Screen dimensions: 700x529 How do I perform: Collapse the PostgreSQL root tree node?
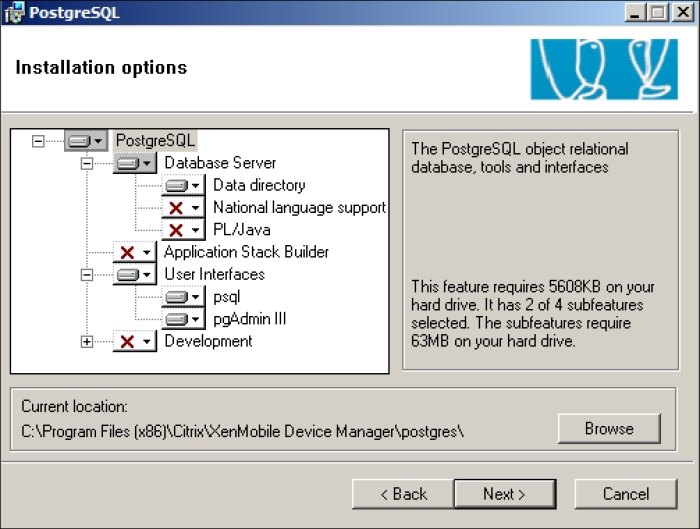pos(38,141)
